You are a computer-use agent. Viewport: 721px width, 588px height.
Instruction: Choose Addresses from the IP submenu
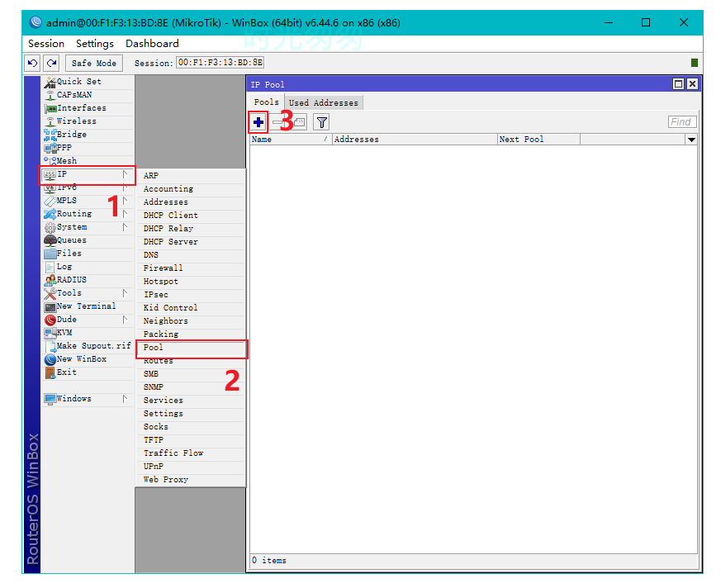click(191, 202)
